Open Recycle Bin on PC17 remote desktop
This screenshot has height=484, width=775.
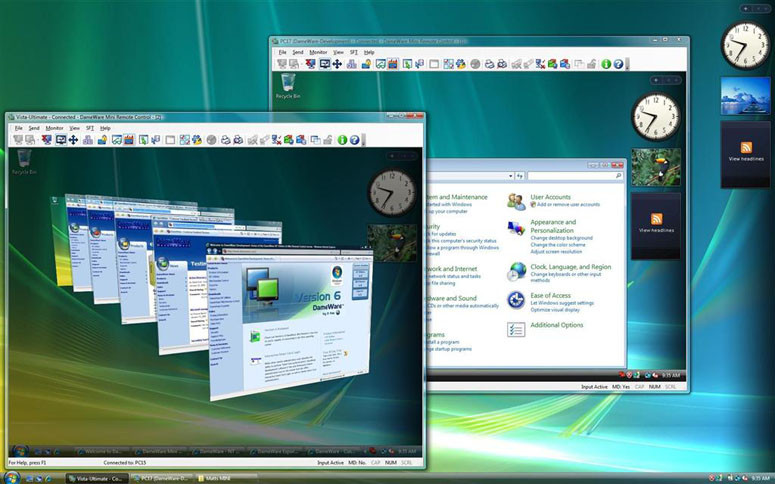point(288,86)
